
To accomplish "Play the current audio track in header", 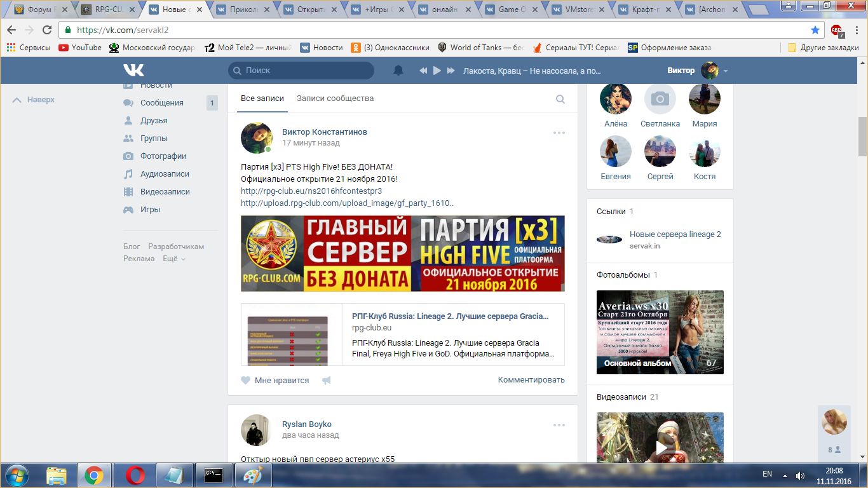I will pyautogui.click(x=437, y=71).
